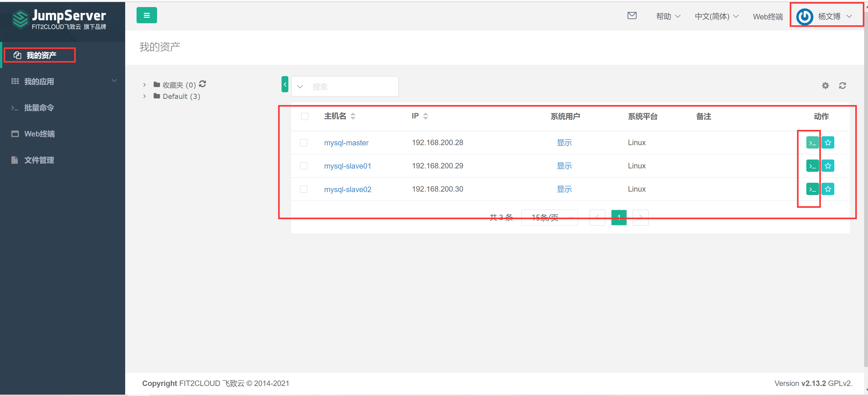Viewport: 868px width, 396px height.
Task: Go to 文件管理 sidebar item
Action: 39,160
